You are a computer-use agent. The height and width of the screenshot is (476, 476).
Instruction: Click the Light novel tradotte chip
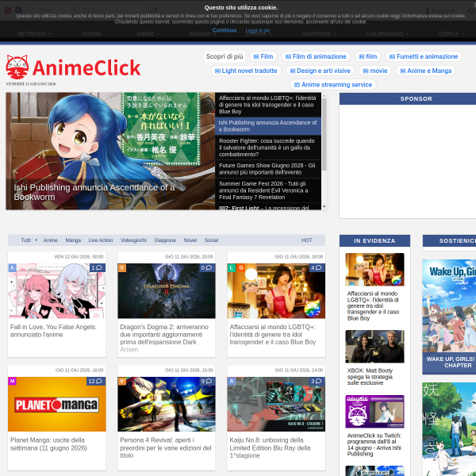246,71
